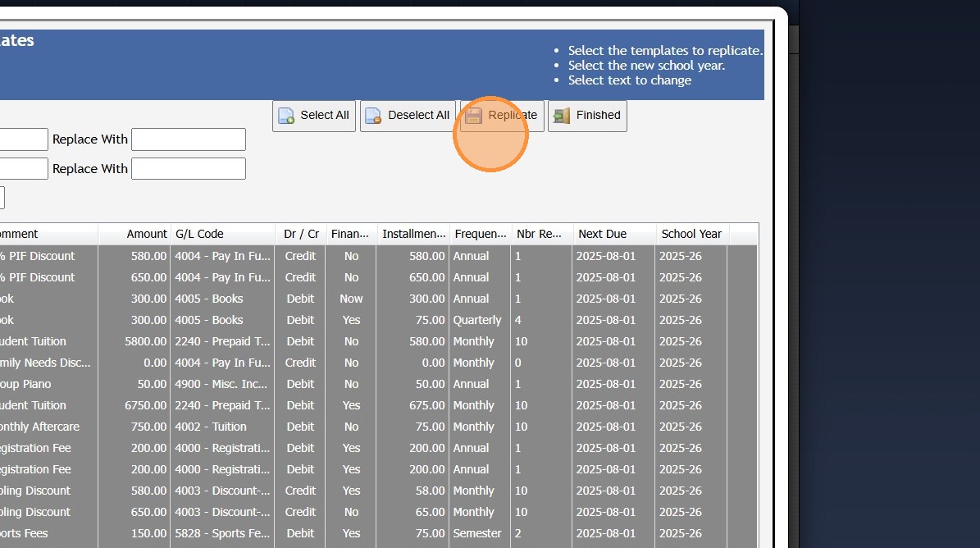Click the 5828 - Sports Fe... G/L code cell
This screenshot has height=548, width=980.
click(222, 533)
